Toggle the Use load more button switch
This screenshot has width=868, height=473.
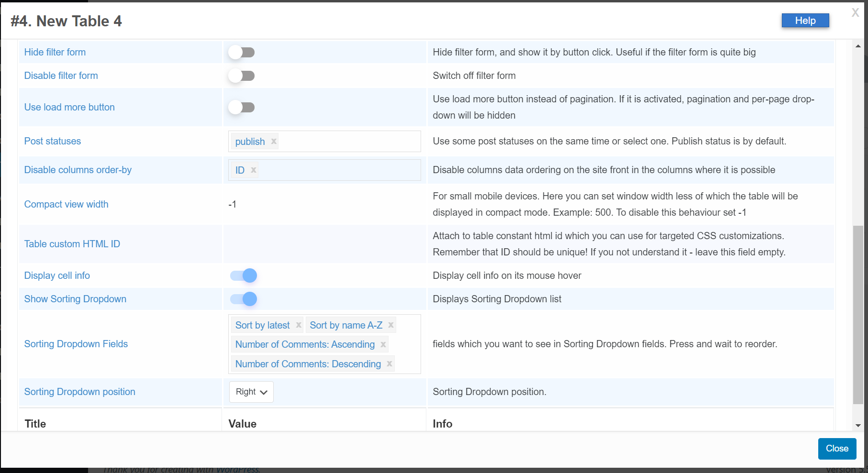point(242,108)
